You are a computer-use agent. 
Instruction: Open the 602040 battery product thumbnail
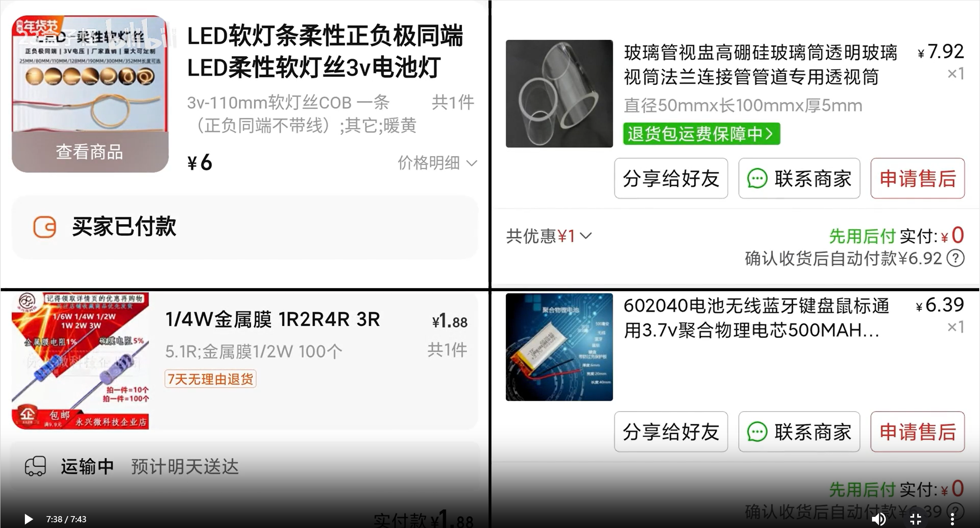559,347
